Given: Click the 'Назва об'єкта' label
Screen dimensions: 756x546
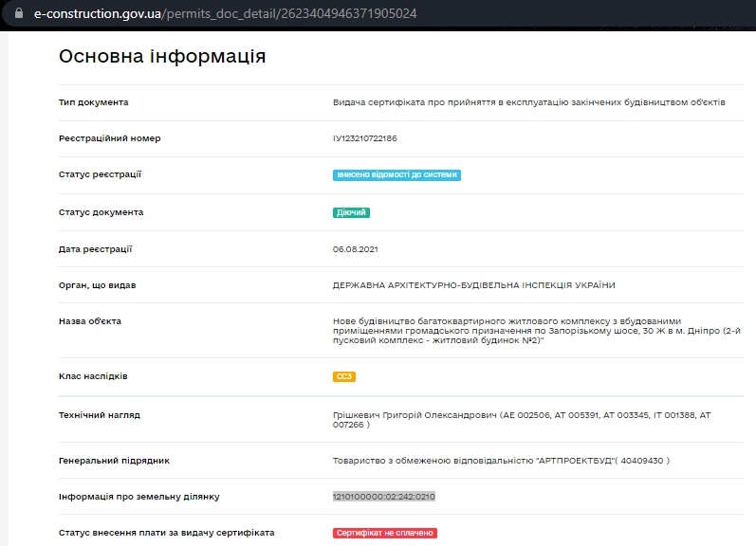Looking at the screenshot, I should tap(90, 321).
